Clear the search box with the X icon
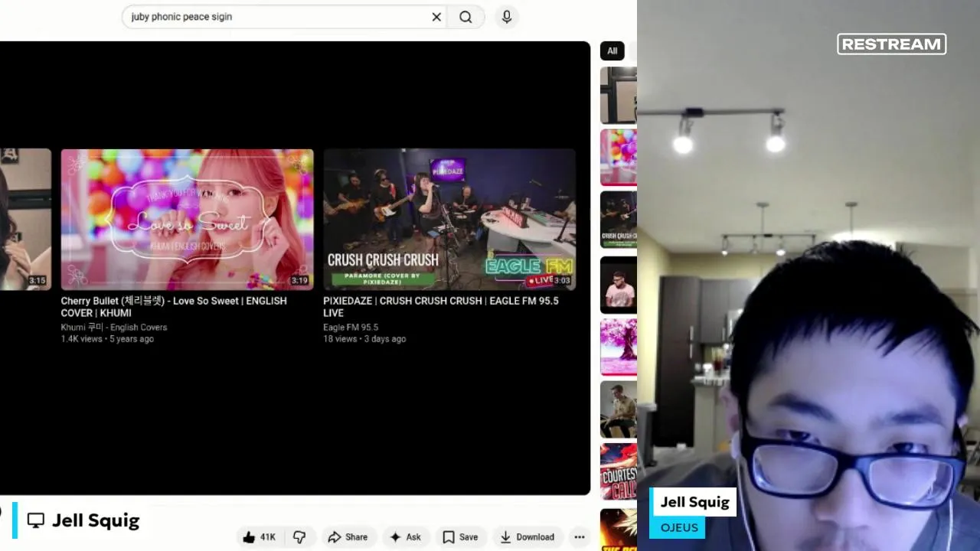Viewport: 980px width, 551px height. (436, 17)
